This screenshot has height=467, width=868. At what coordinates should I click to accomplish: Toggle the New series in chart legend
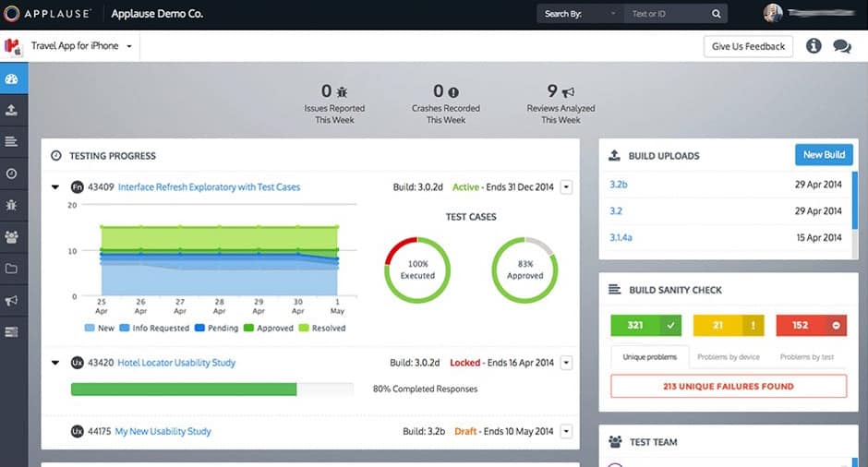99,329
